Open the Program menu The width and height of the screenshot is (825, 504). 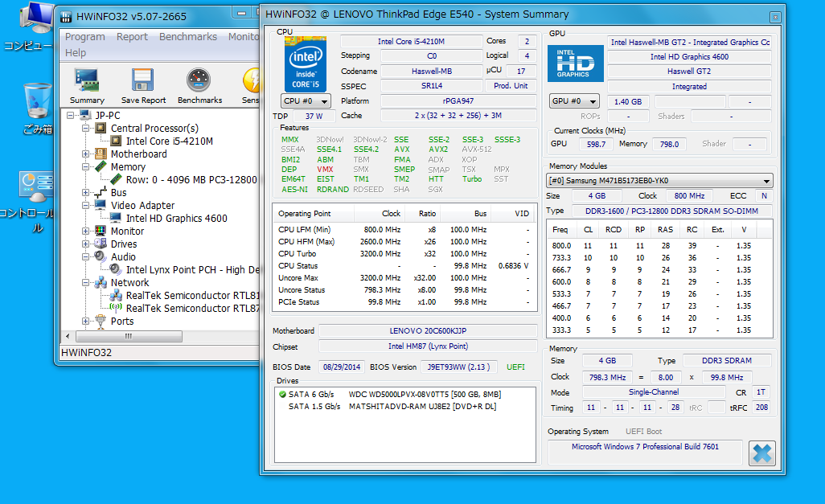pos(84,37)
